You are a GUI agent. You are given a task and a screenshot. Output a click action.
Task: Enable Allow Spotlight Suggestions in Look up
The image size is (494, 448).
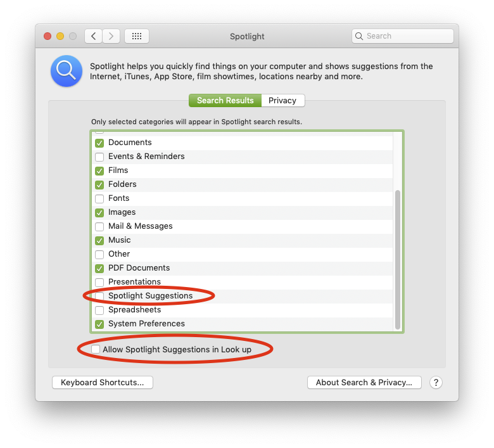[x=96, y=349]
